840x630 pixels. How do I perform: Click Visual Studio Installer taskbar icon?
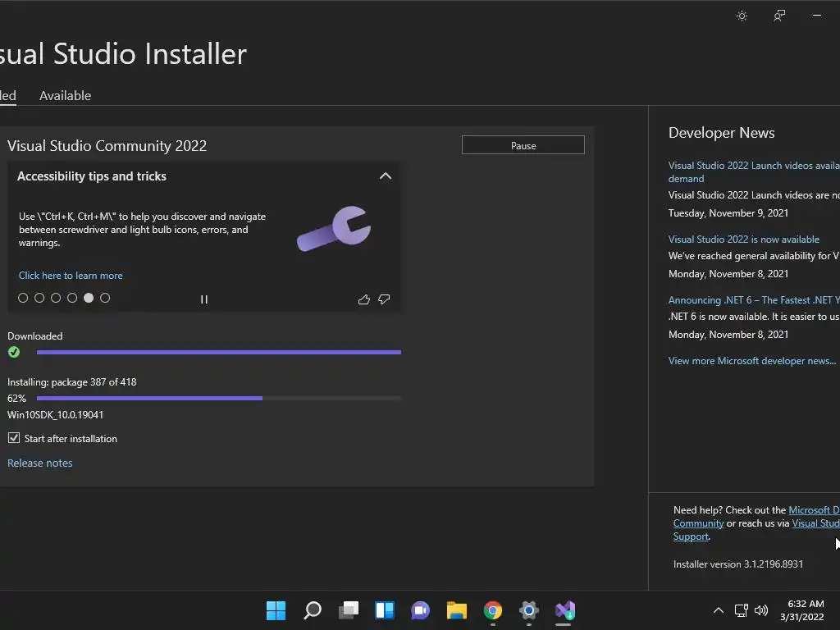tap(564, 610)
